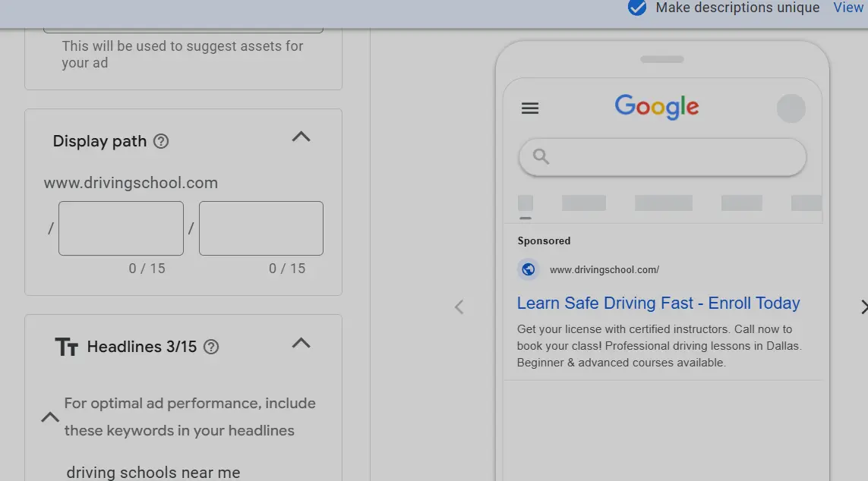Open the Display path help tooltip icon
The width and height of the screenshot is (868, 481).
coord(160,140)
